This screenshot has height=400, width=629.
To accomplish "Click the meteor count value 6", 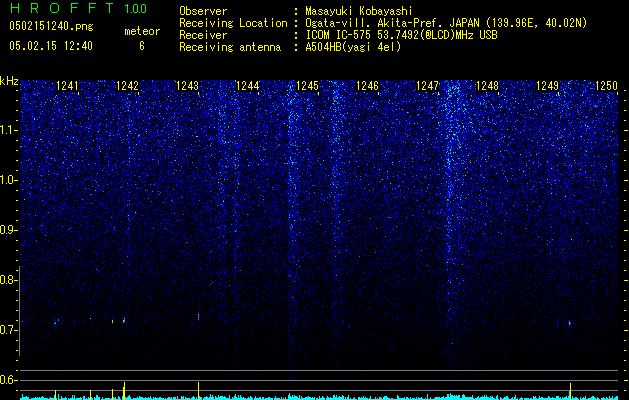I will click(x=142, y=46).
